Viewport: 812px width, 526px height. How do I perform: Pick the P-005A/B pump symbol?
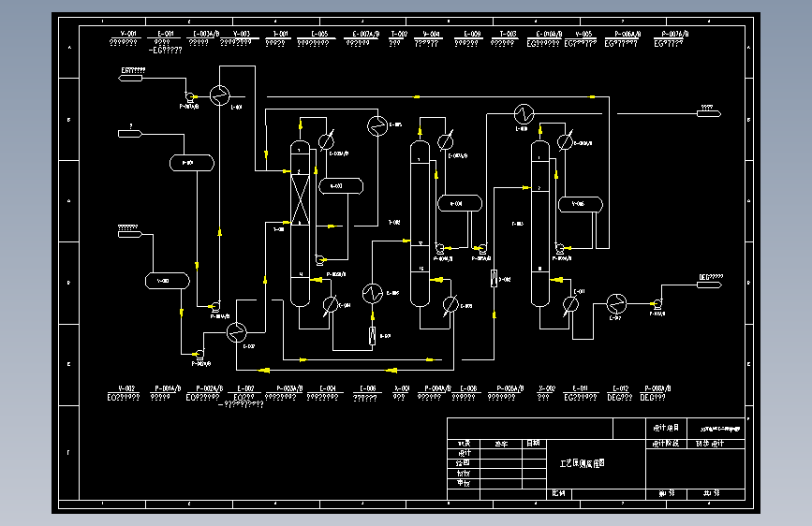pos(481,248)
